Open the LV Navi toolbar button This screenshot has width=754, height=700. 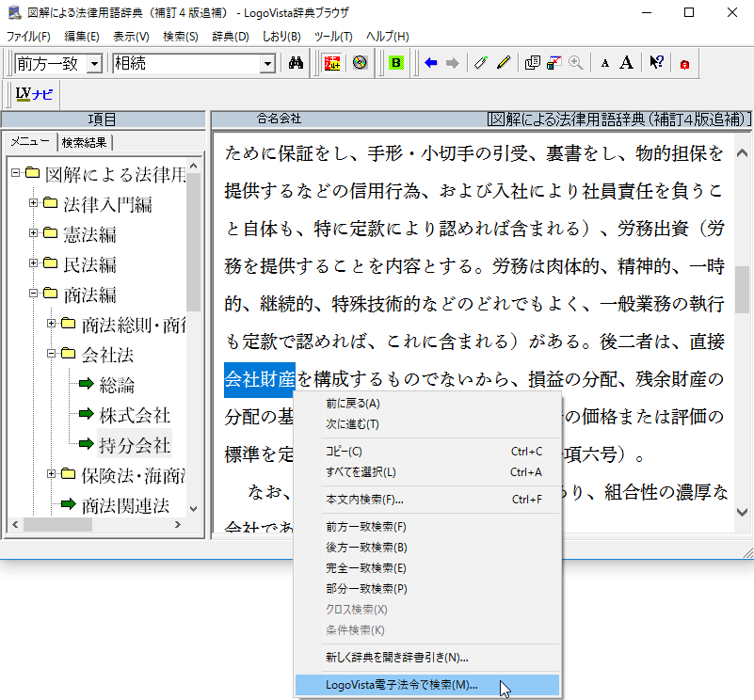point(34,94)
